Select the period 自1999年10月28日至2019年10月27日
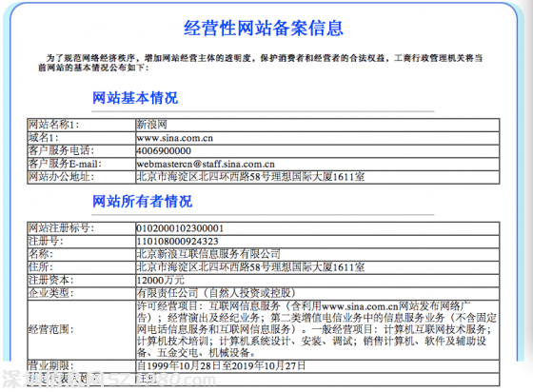533x392 pixels. tap(221, 366)
